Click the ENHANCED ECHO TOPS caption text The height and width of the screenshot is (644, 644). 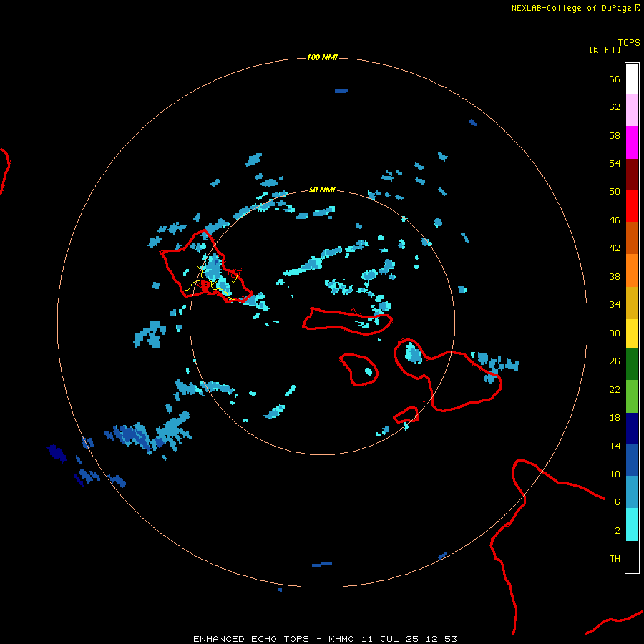250,639
